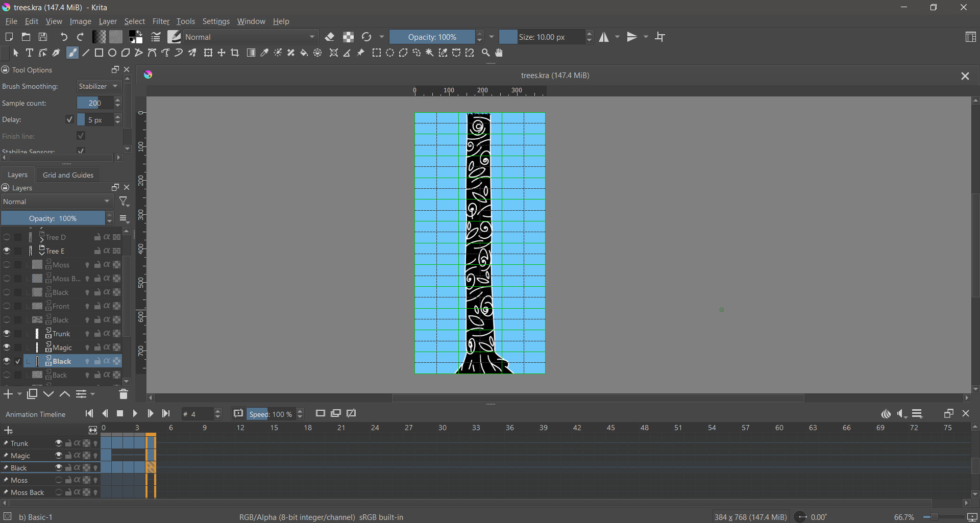Select the Ellipse shape tool
The width and height of the screenshot is (980, 523).
[112, 53]
